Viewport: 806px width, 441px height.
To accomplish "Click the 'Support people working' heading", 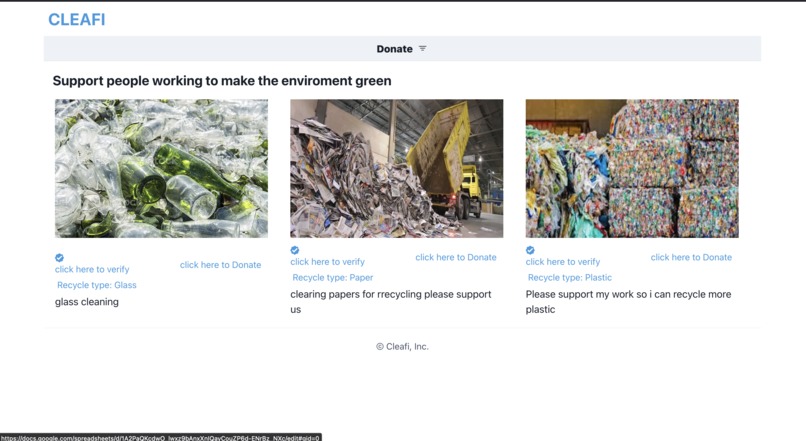I will click(222, 81).
